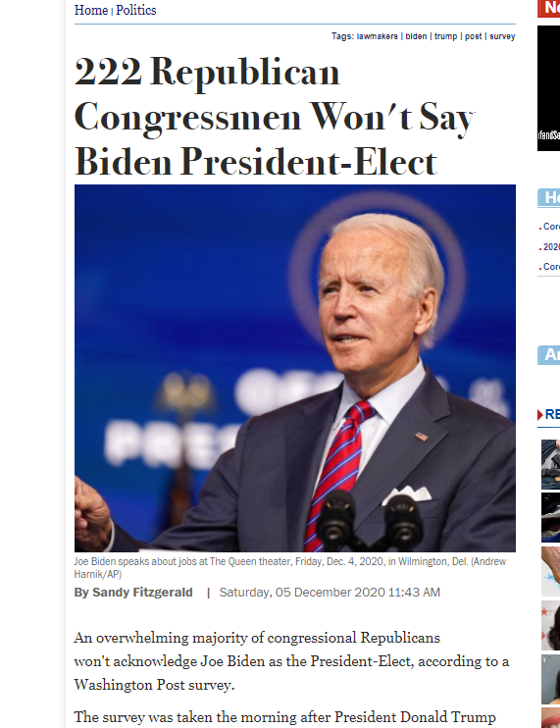
Task: Open the third related story thumbnail
Action: point(550,572)
